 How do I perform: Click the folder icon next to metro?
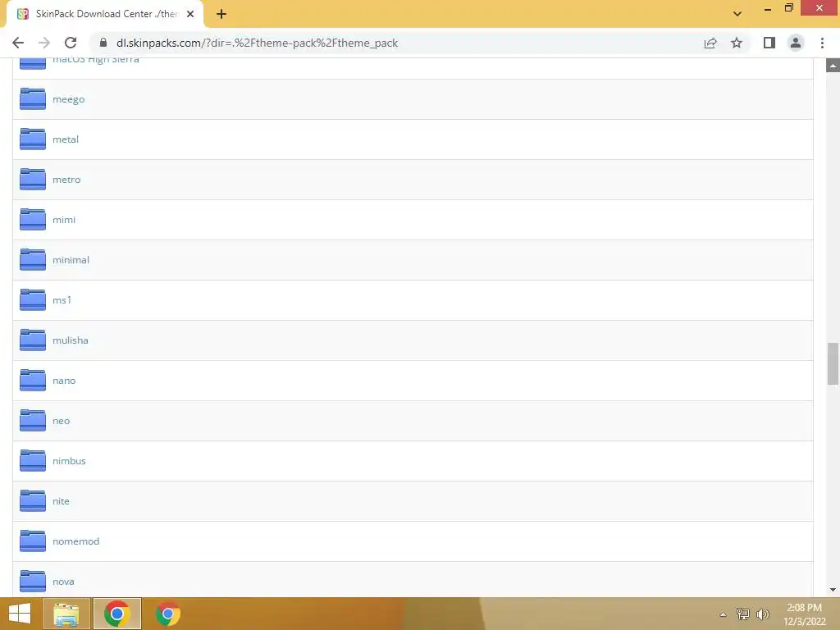tap(33, 180)
